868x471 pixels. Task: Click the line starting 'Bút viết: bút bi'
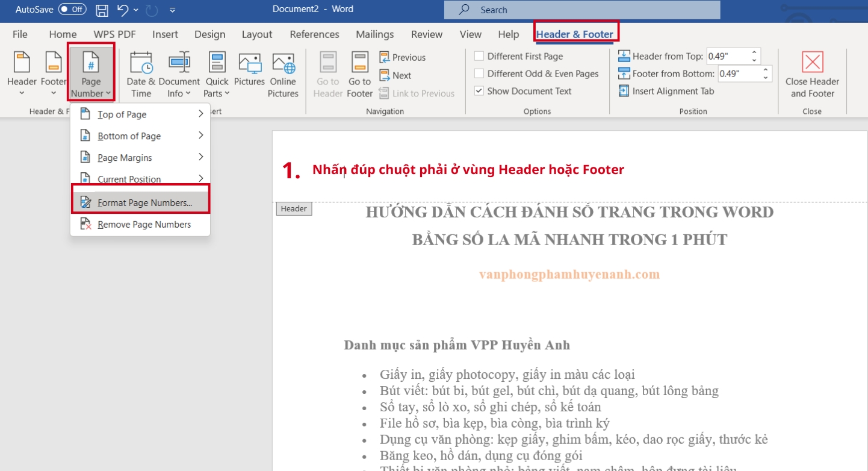pos(549,391)
